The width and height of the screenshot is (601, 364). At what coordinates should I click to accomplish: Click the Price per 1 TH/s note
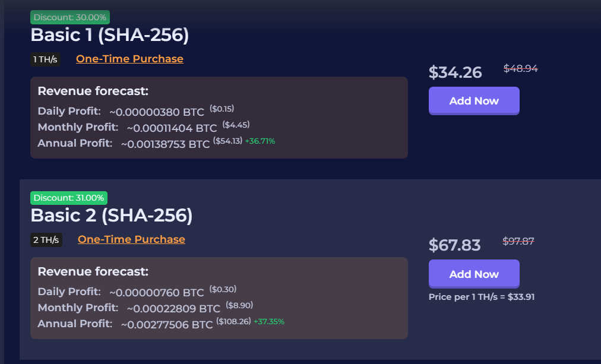pos(482,297)
